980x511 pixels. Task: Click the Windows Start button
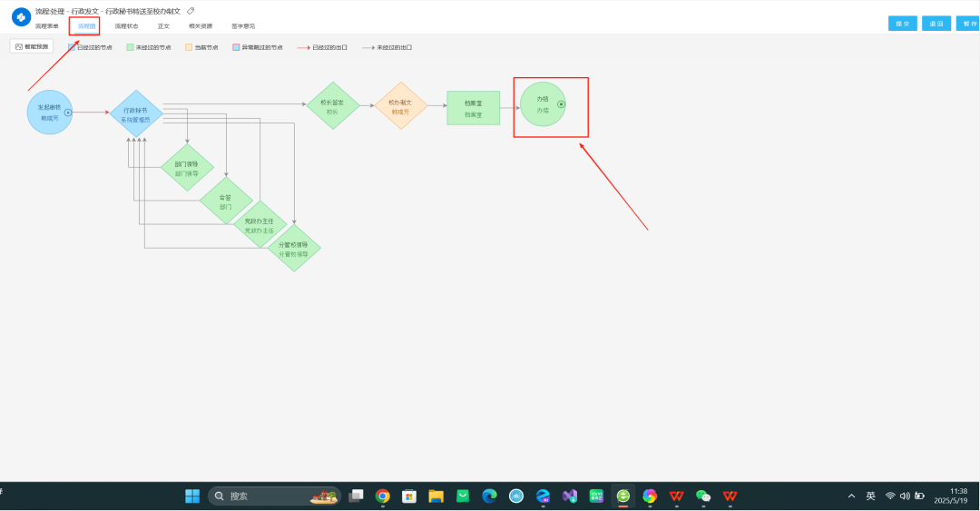192,496
